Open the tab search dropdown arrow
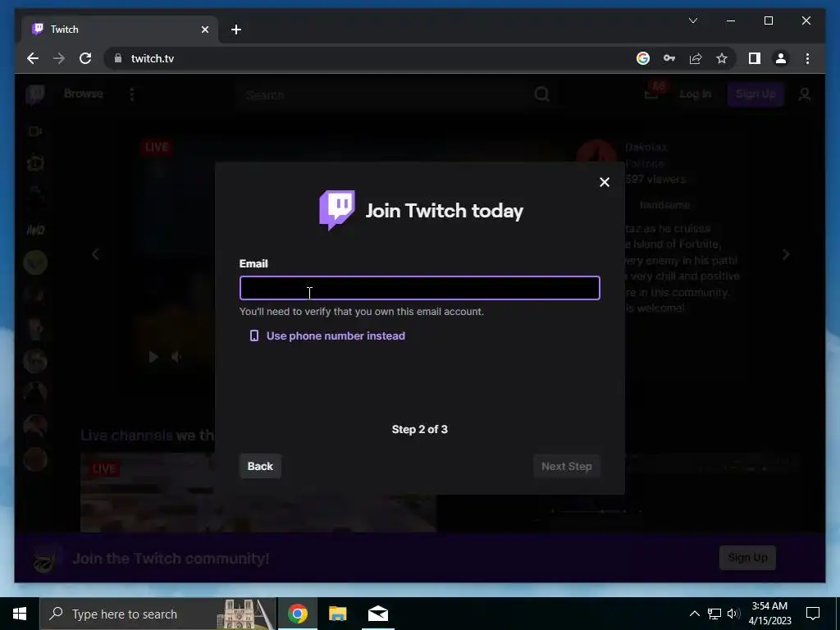The image size is (840, 630). click(692, 21)
